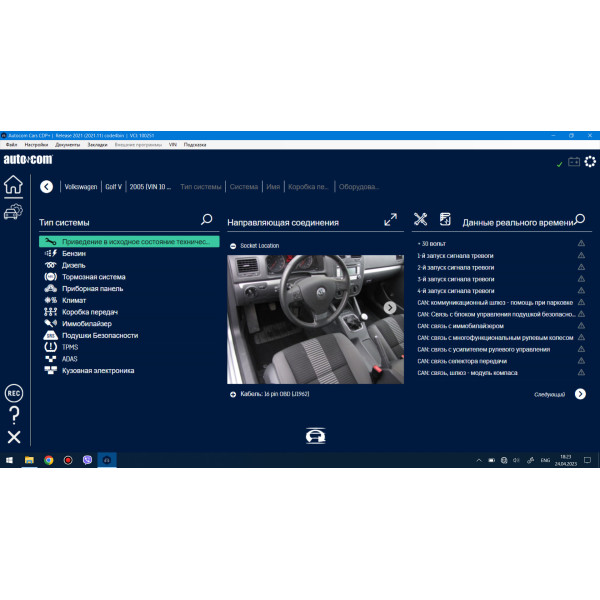Start recording with the REC icon
The image size is (600, 600).
[14, 393]
